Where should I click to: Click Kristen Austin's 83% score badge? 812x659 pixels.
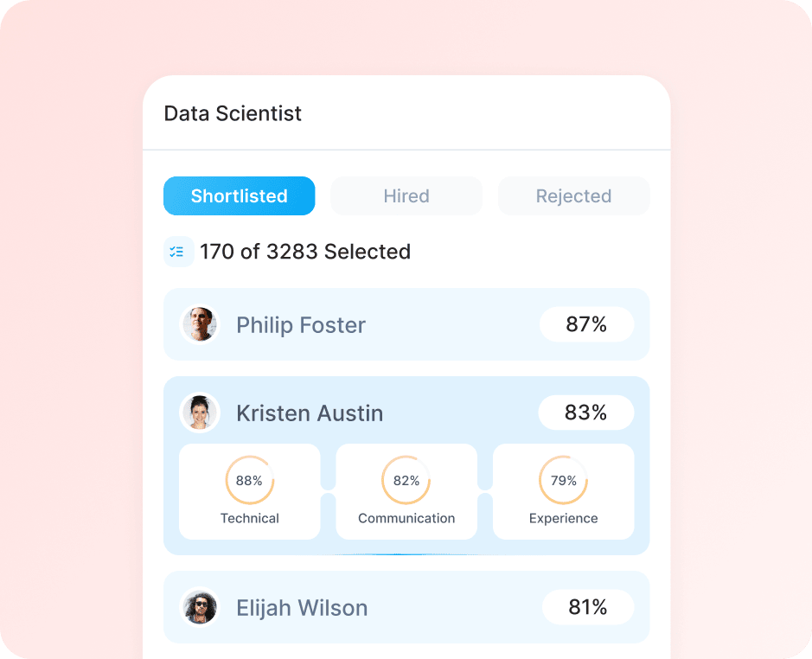tap(585, 413)
